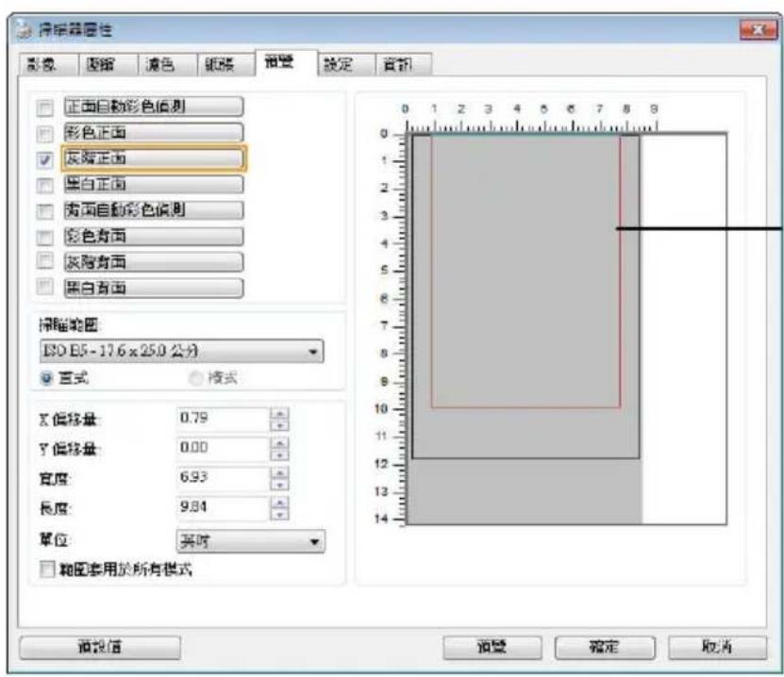Select the 彩色正面 mode button

pyautogui.click(x=154, y=132)
